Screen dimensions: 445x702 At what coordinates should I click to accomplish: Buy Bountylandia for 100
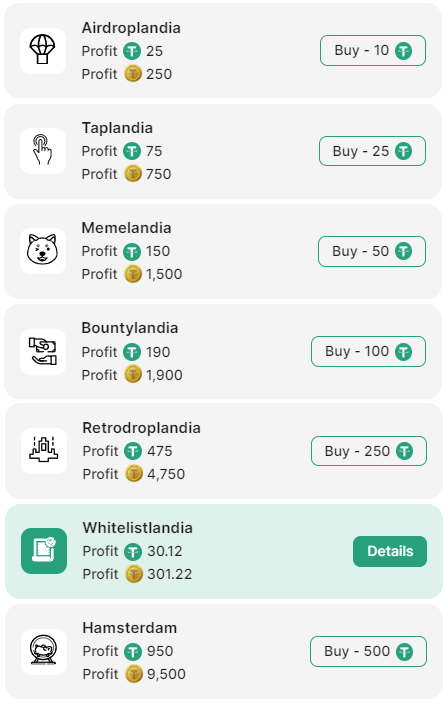tap(368, 351)
